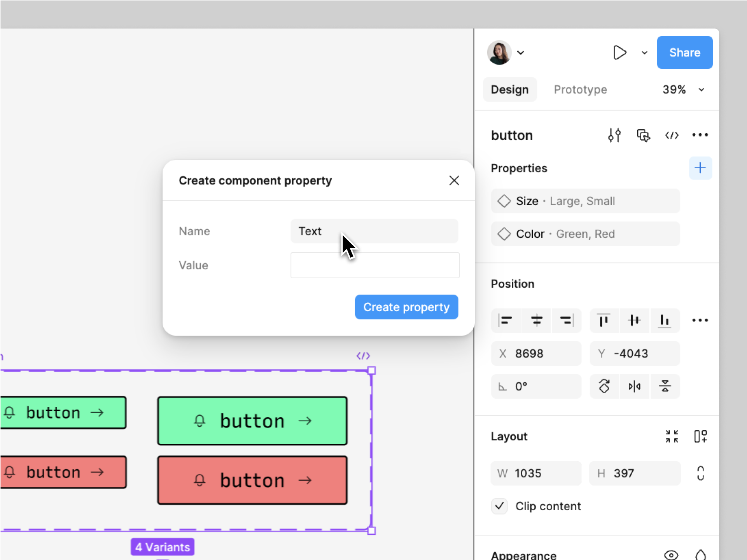Click the select matching layers icon
Viewport: 747px width, 560px height.
pos(643,135)
